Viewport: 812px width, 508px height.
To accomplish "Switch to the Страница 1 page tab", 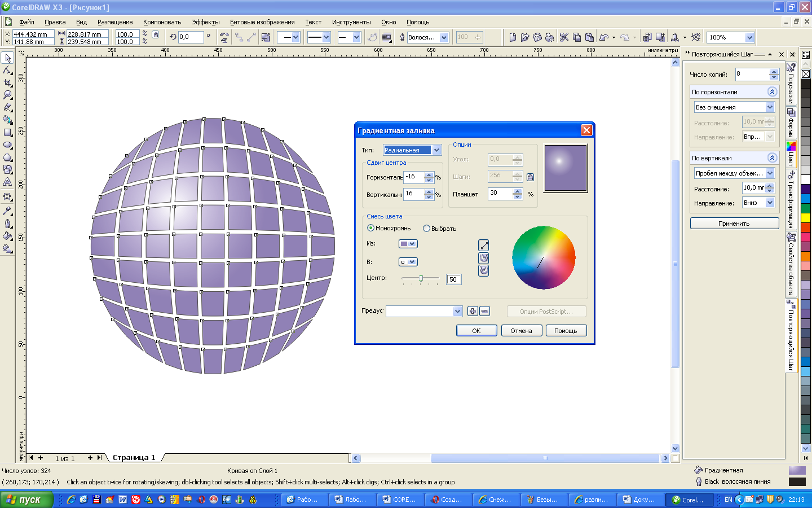I will coord(134,458).
